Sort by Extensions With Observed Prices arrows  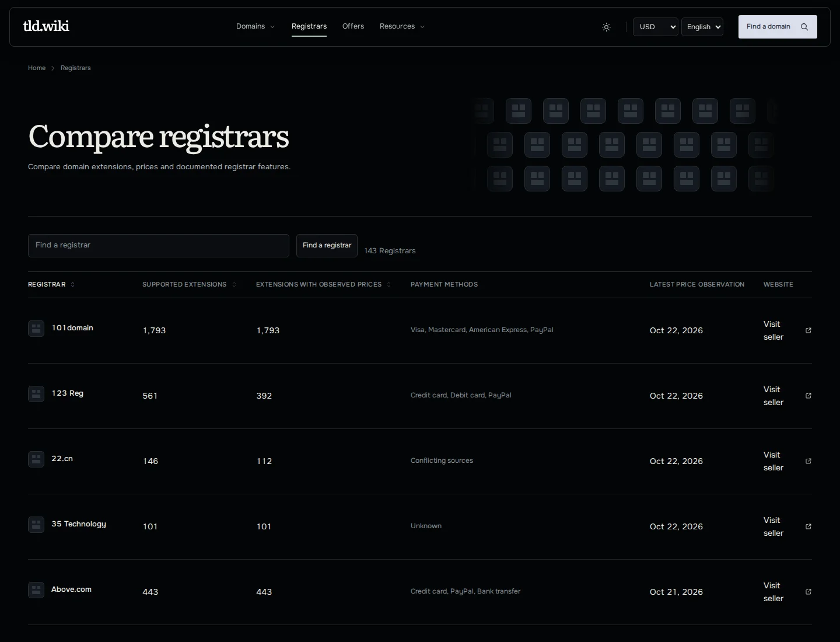(x=389, y=285)
